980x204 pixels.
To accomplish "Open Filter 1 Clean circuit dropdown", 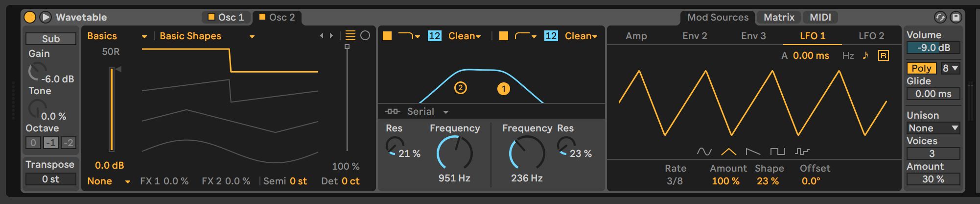I will point(465,36).
